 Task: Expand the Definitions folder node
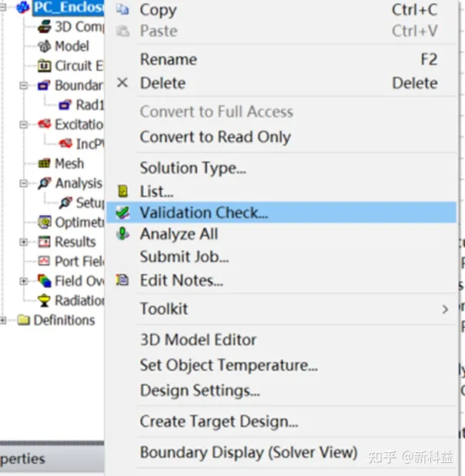[3, 320]
